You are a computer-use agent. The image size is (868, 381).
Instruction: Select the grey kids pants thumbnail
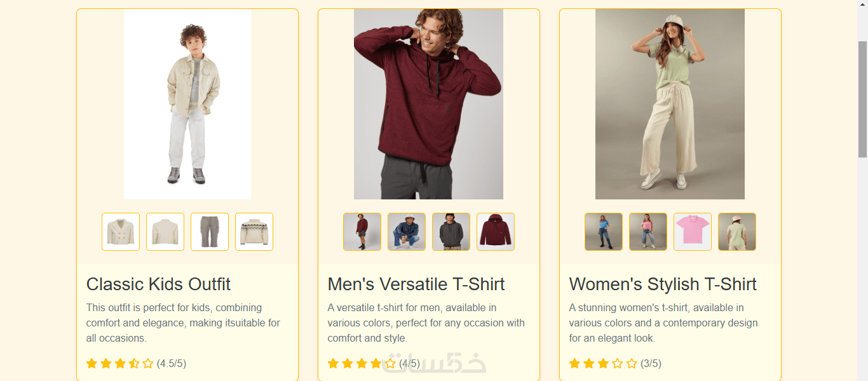coord(210,232)
